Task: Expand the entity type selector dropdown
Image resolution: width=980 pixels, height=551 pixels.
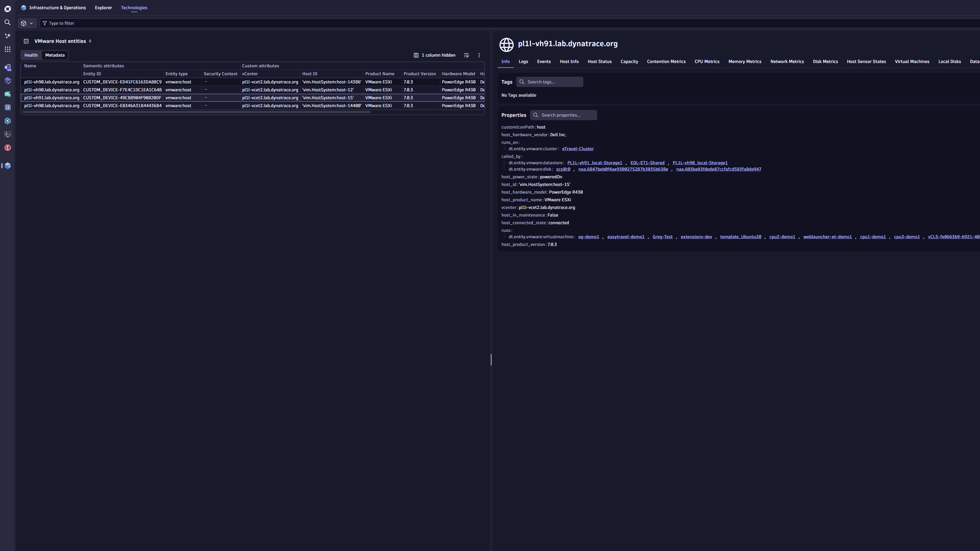Action: 27,23
